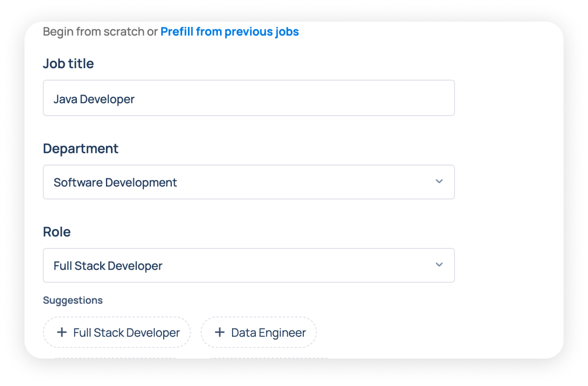Click the Job title label
588x386 pixels.
tap(68, 64)
